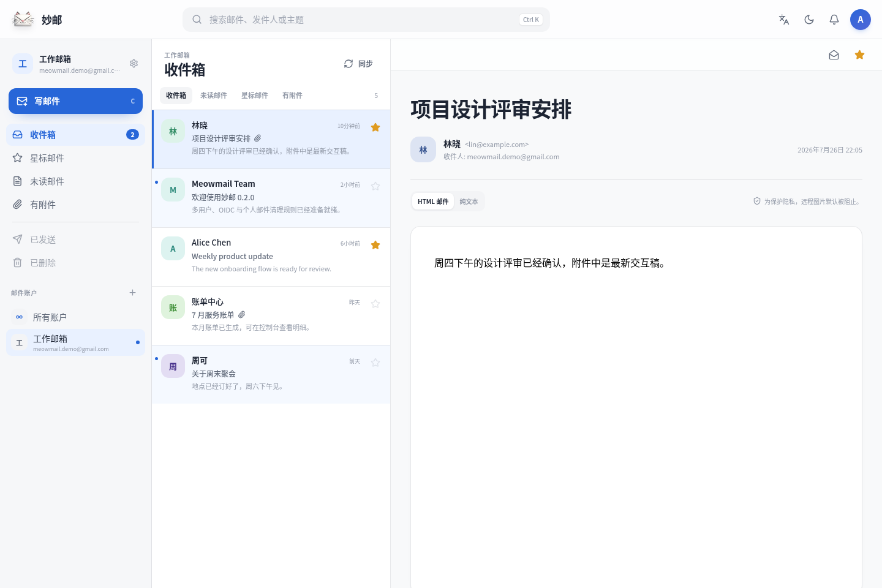Star the 账单中心 email
The image size is (882, 588).
[375, 304]
